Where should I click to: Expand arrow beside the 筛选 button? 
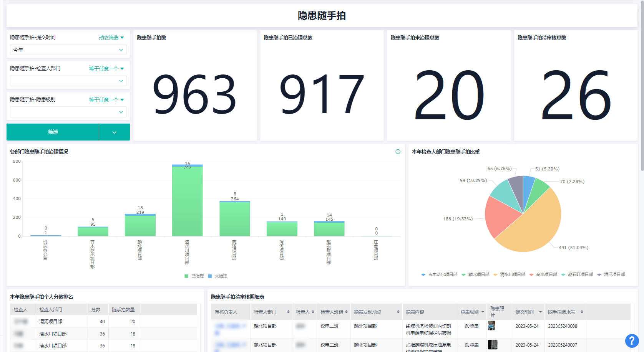tap(114, 132)
